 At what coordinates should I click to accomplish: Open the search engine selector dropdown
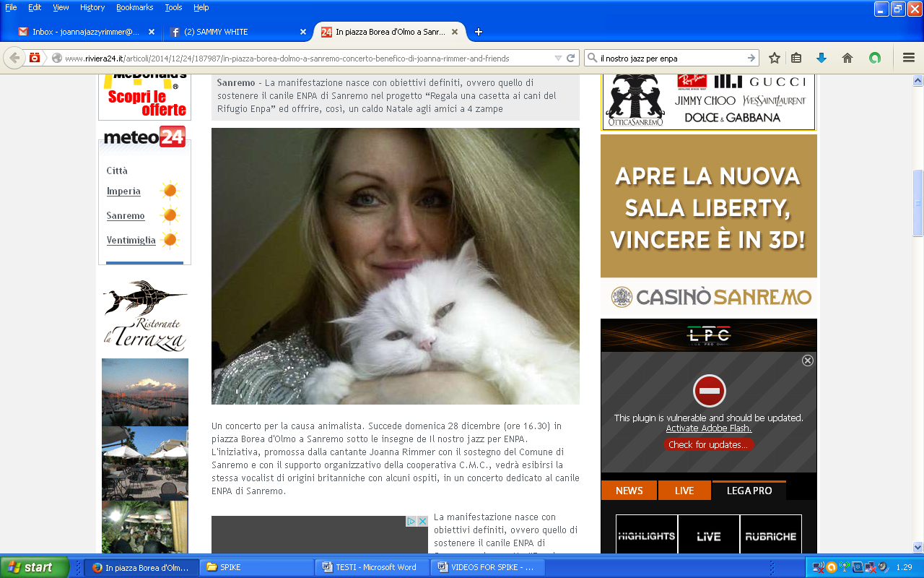point(592,58)
